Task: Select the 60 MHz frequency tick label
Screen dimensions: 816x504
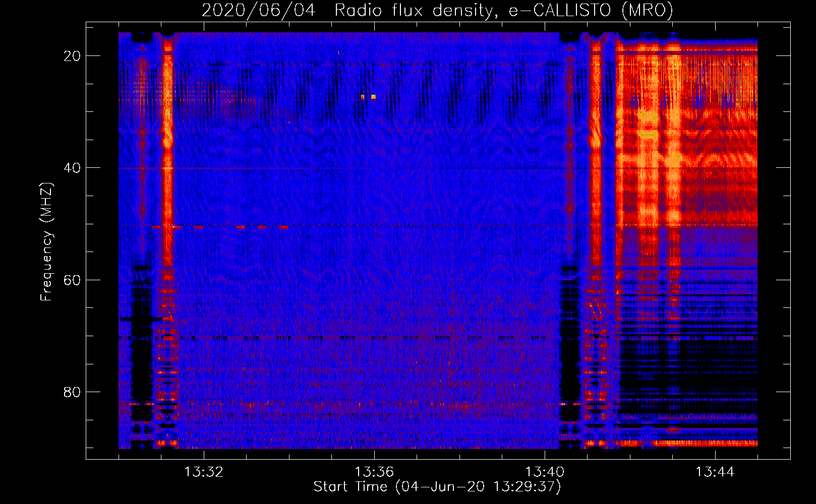Action: (72, 280)
